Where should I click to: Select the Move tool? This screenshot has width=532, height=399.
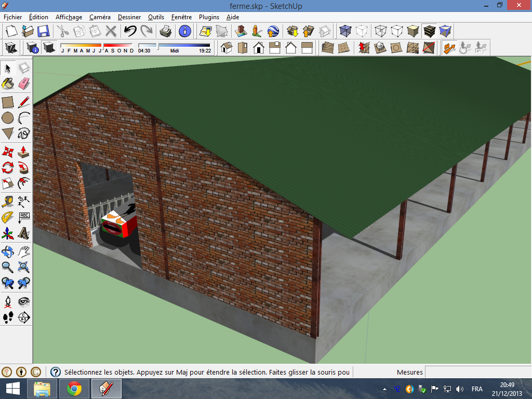[8, 152]
